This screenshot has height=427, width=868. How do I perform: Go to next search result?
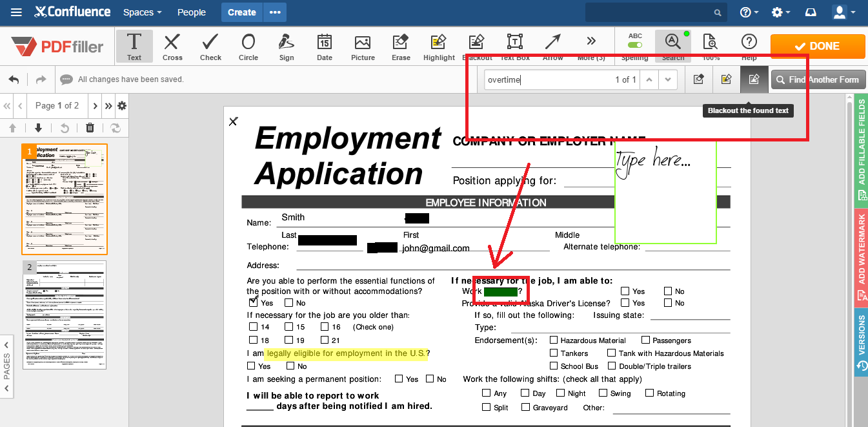click(668, 79)
